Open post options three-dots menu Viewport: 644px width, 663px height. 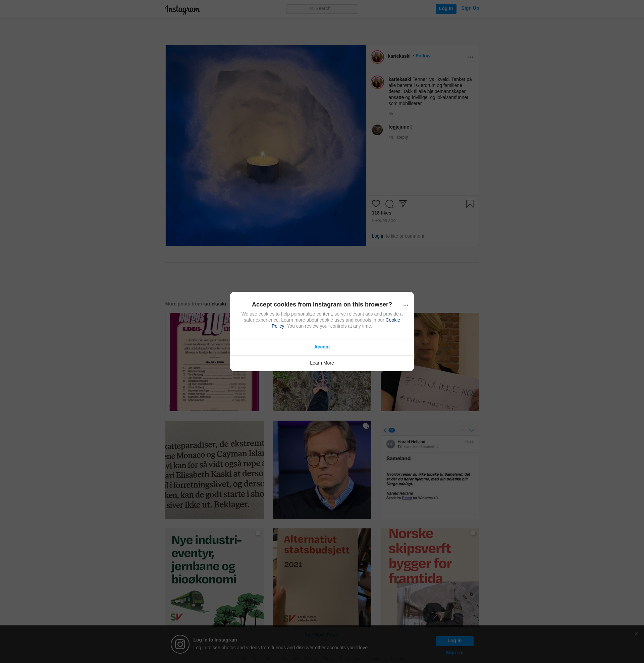(470, 57)
